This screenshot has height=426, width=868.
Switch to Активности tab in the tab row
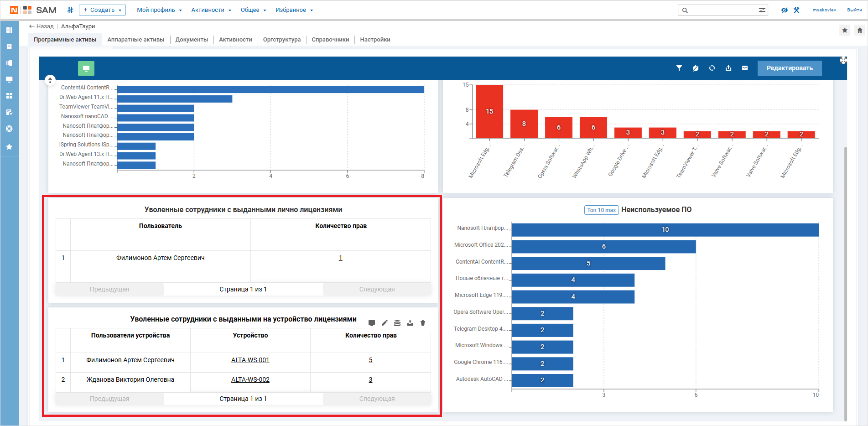click(x=235, y=40)
